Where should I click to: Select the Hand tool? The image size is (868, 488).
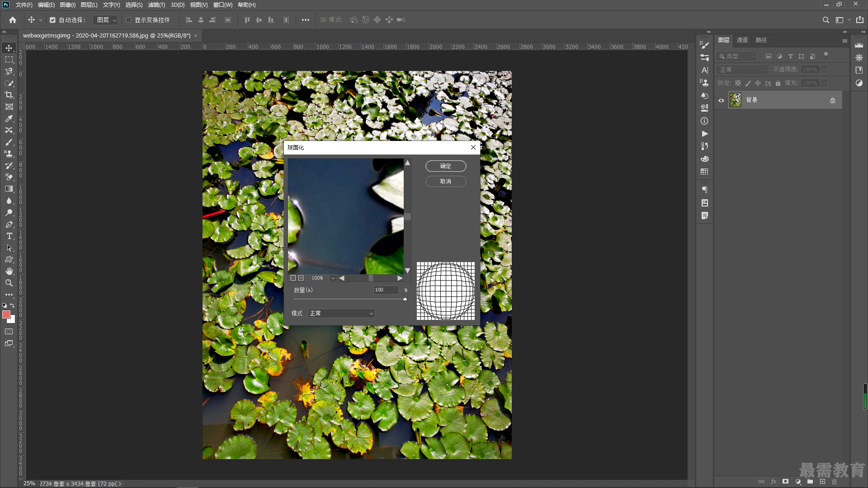pos(9,271)
